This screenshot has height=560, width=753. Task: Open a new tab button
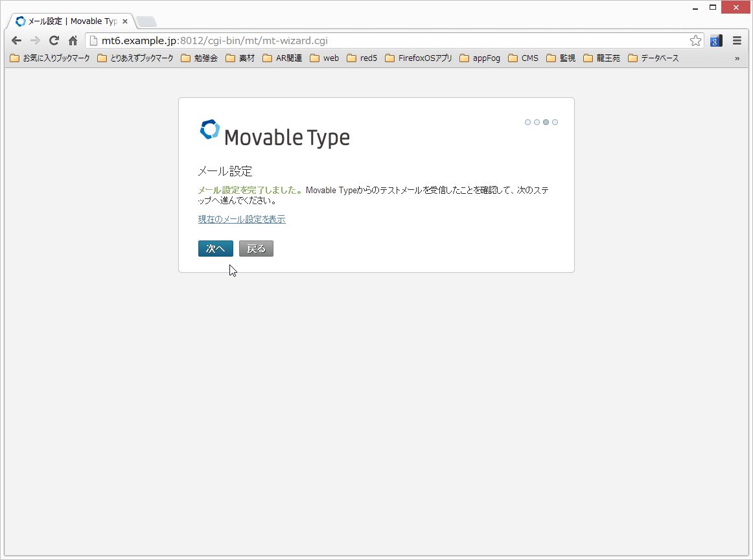point(146,21)
